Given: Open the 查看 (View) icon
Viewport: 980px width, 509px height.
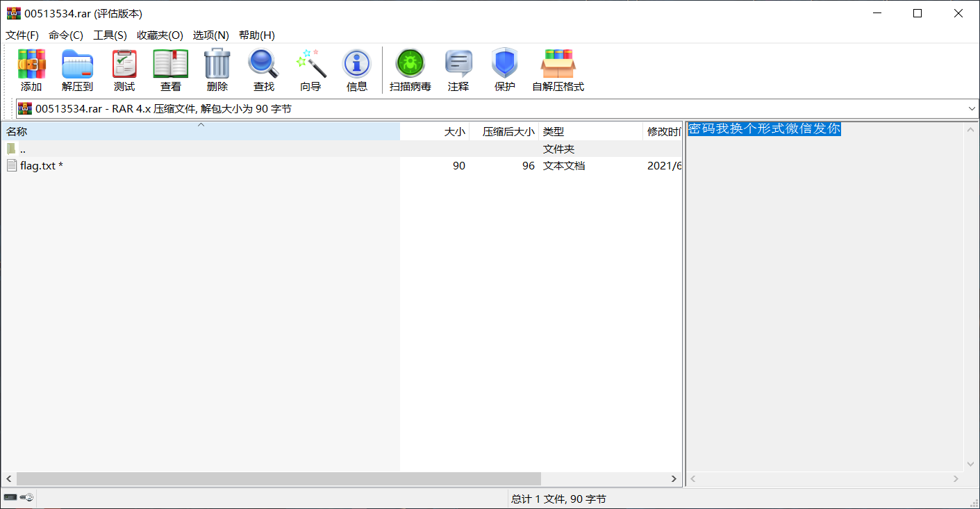Looking at the screenshot, I should click(169, 69).
